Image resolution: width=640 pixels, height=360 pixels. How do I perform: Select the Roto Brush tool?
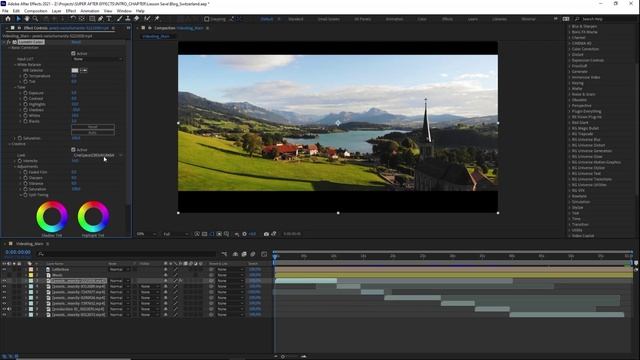(x=147, y=19)
